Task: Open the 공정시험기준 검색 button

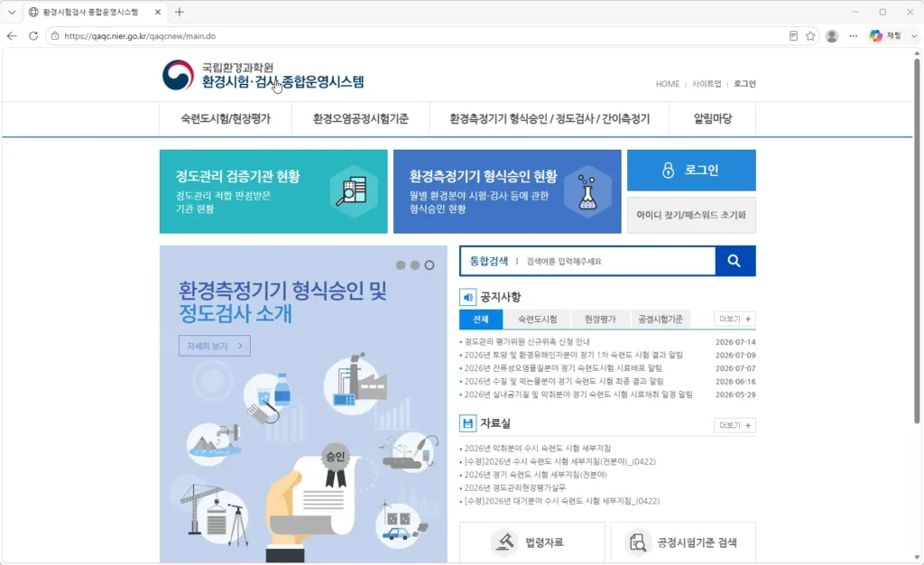Action: [684, 542]
